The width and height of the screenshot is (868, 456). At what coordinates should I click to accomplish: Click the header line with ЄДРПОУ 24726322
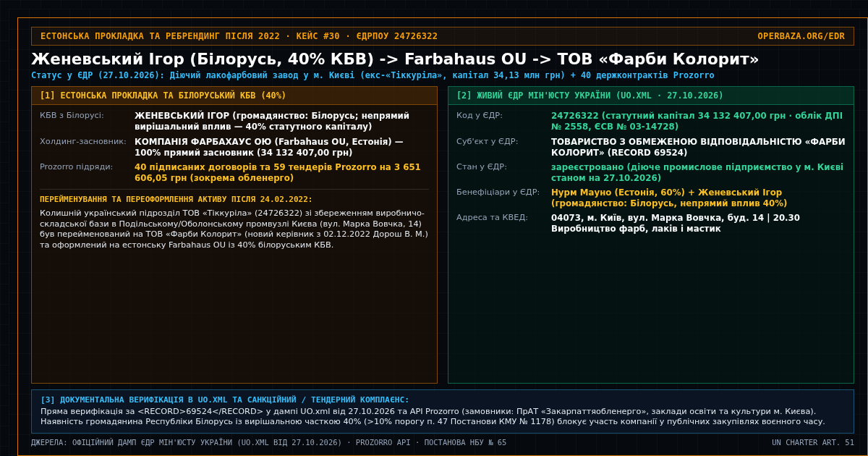pos(239,36)
